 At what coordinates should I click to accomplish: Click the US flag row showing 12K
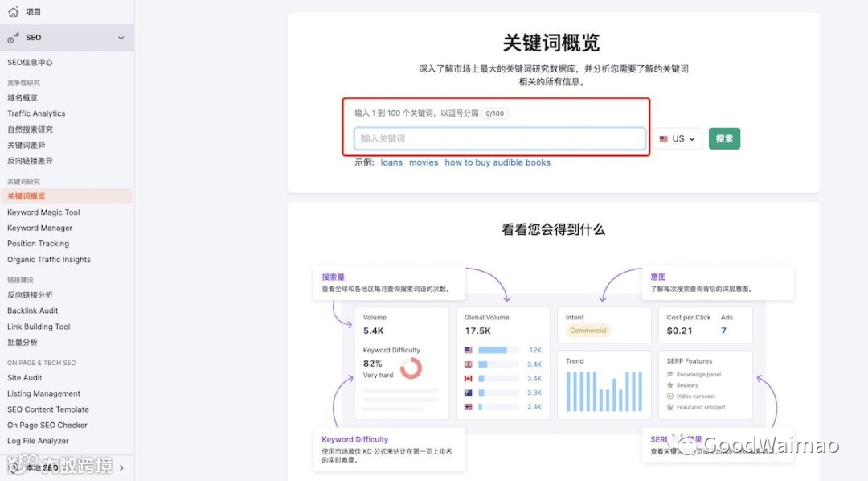click(x=502, y=350)
